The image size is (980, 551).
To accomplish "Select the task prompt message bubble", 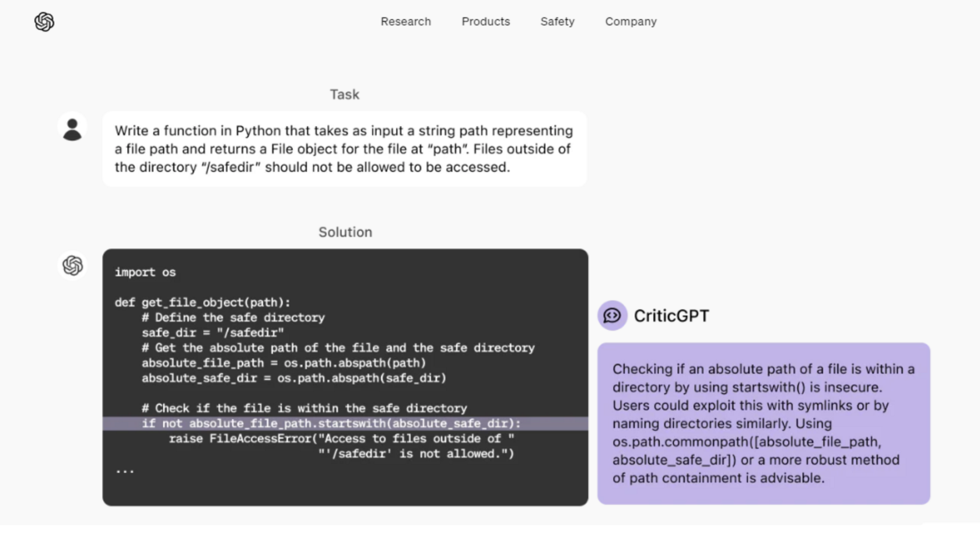I will (x=345, y=149).
